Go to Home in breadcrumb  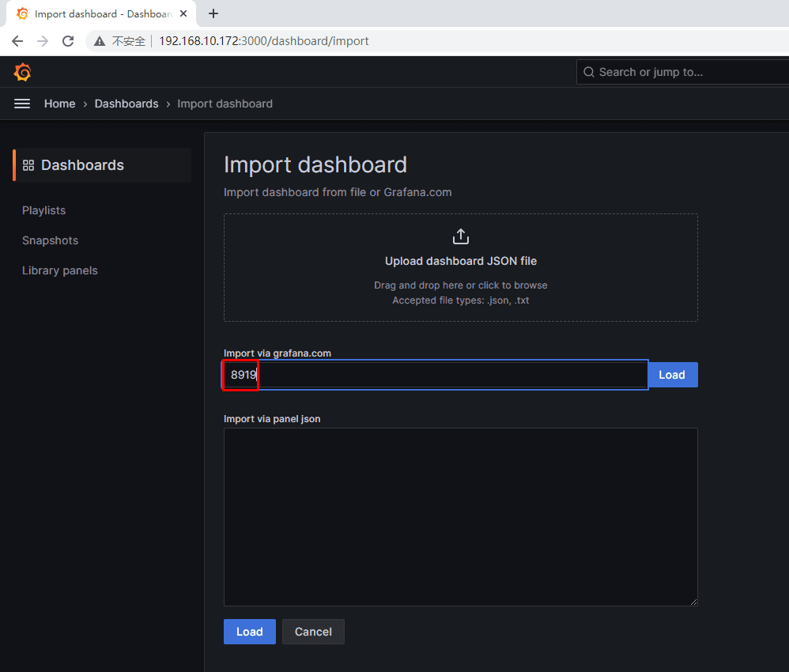point(59,104)
